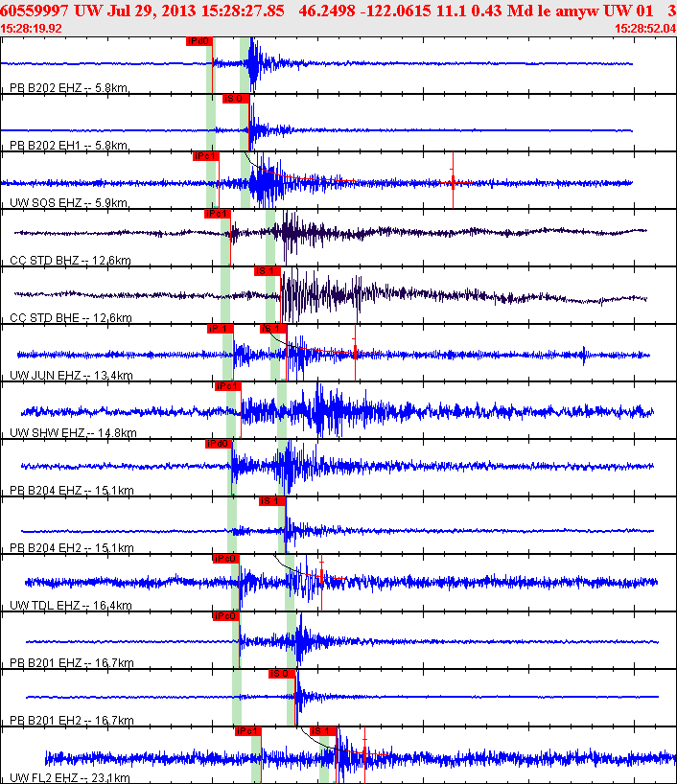Click the iS 0 pick flag on PB B202 EH1
677x784 pixels.
pos(236,99)
